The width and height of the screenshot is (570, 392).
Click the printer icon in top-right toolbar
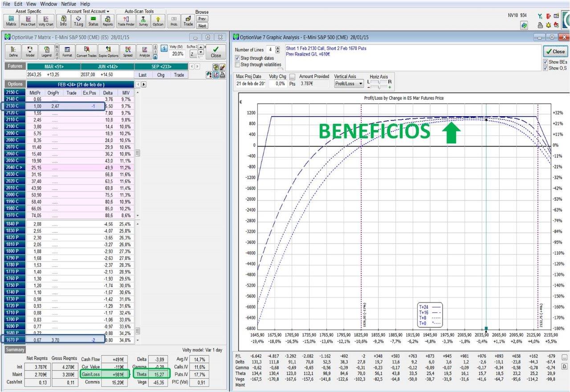540,26
